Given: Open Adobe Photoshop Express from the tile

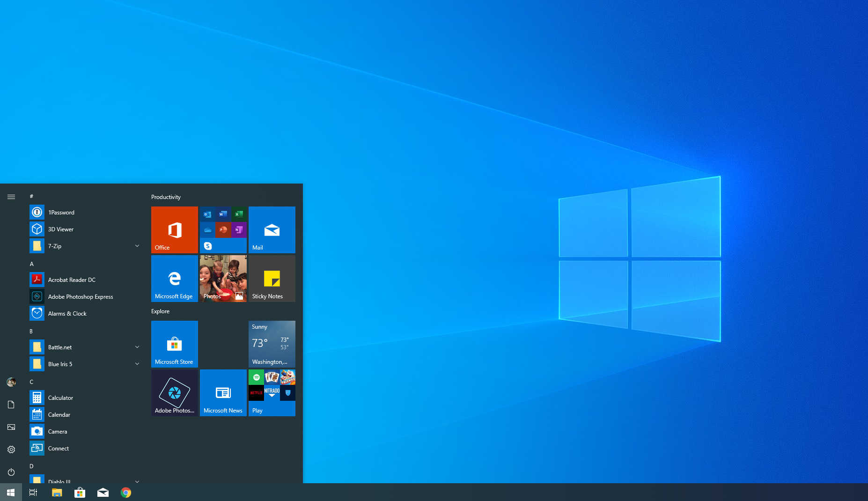Looking at the screenshot, I should (174, 393).
